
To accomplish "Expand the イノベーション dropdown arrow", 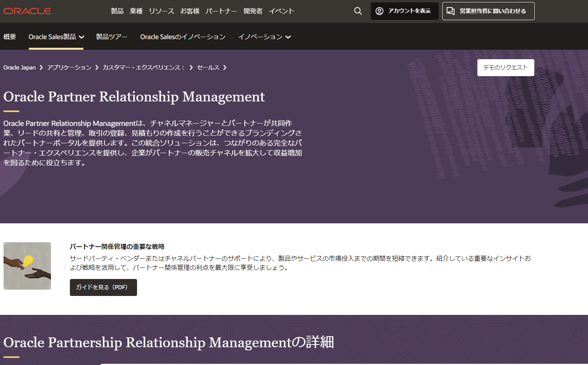I will click(288, 37).
